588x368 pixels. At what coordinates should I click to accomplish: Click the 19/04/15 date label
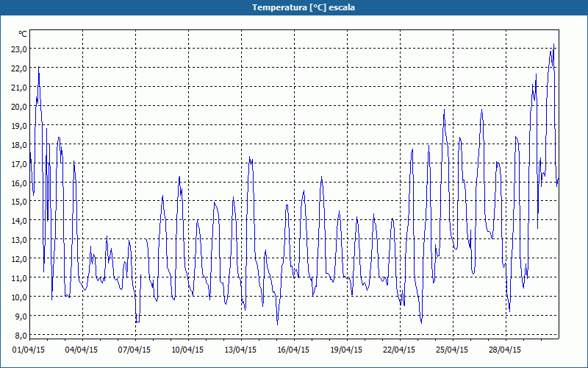coord(346,350)
